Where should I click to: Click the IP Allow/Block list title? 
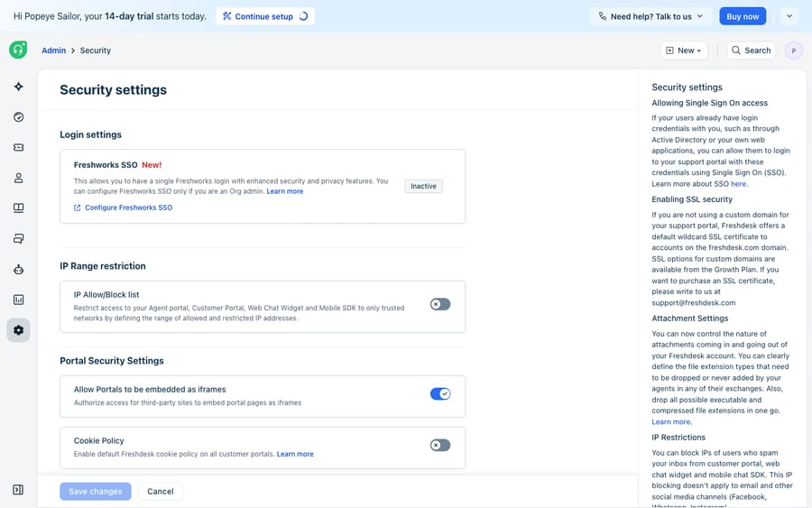pos(106,295)
